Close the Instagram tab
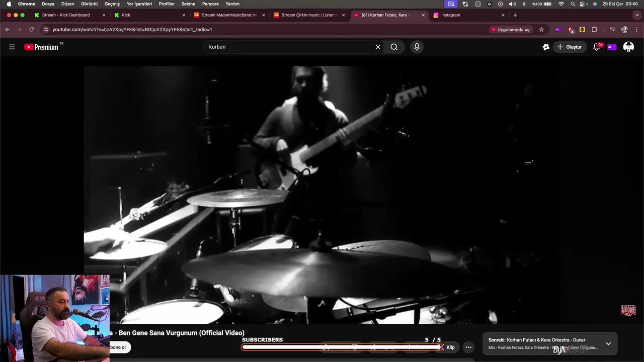The image size is (644, 362). pyautogui.click(x=503, y=15)
